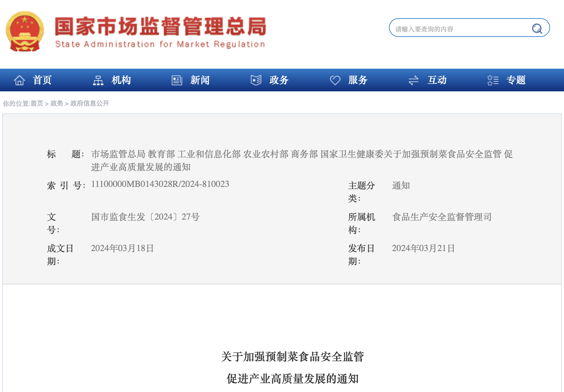Click the 你的位置 breadcrumb label
The image size is (564, 392).
point(17,103)
